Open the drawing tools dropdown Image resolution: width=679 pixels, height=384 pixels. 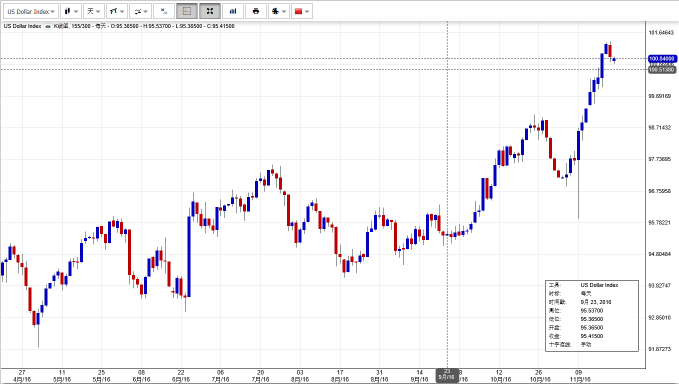116,11
